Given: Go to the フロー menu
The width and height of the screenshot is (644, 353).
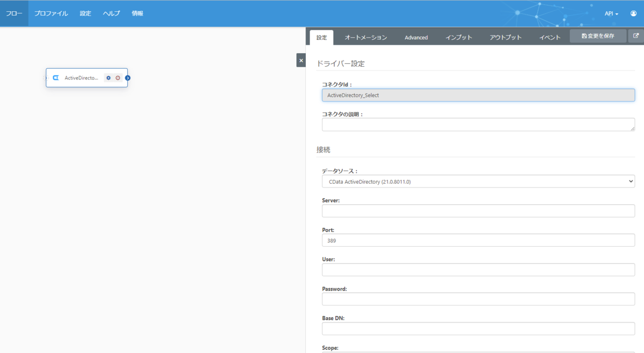Looking at the screenshot, I should click(x=14, y=13).
